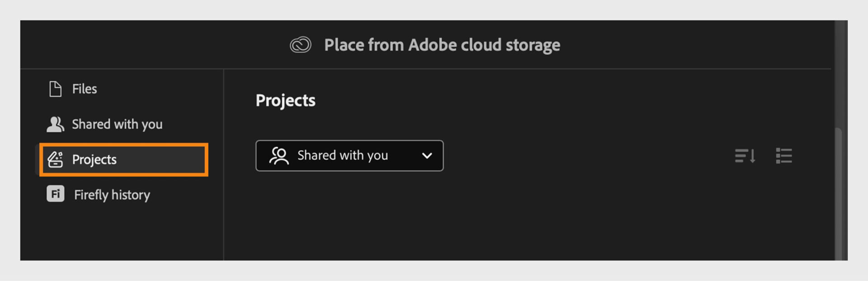Select the Projects box icon in the sidebar
The height and width of the screenshot is (281, 868).
point(55,159)
